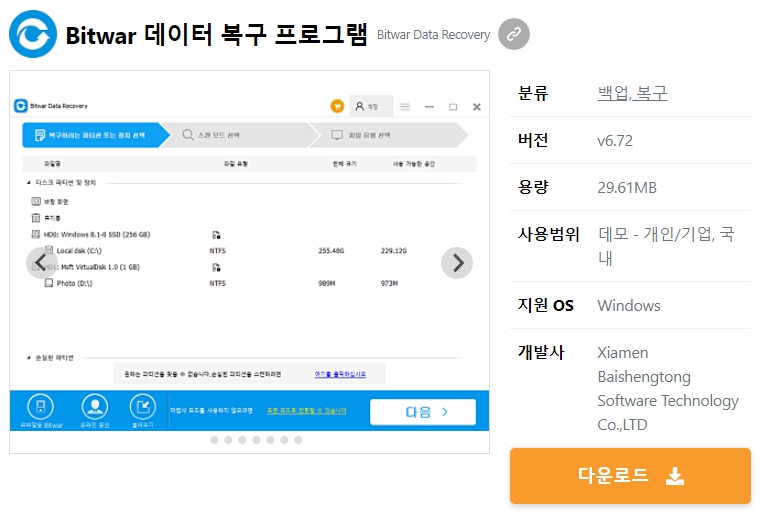Click the Bitwar Data Recovery logo icon
Image resolution: width=762 pixels, height=513 pixels.
click(33, 34)
